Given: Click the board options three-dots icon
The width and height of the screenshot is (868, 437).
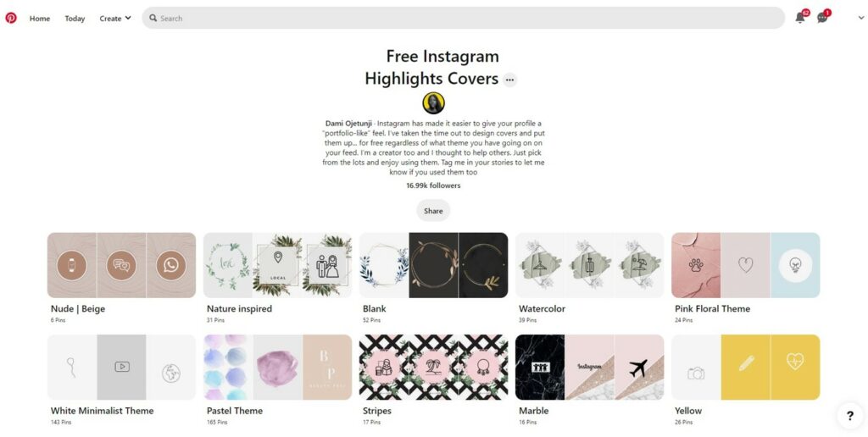Looking at the screenshot, I should tap(509, 80).
